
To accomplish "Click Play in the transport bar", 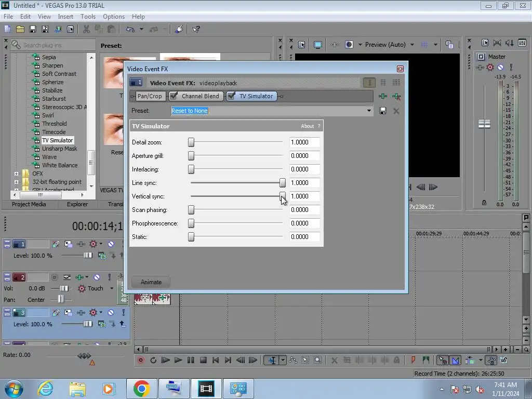I will (178, 361).
